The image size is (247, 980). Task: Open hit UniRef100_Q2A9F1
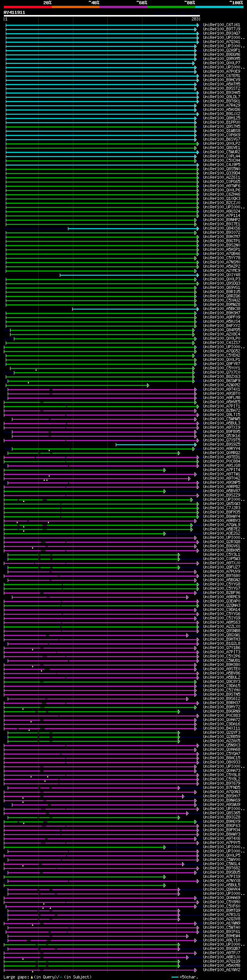(222, 50)
